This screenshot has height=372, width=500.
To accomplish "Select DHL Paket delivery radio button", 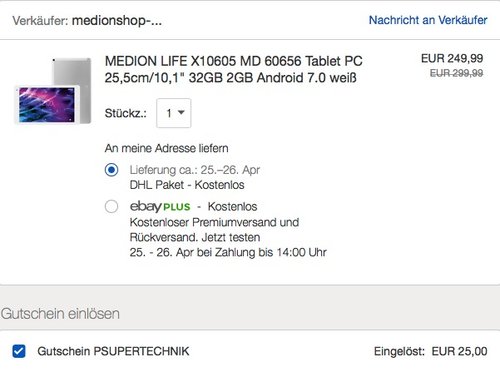I will pyautogui.click(x=111, y=170).
